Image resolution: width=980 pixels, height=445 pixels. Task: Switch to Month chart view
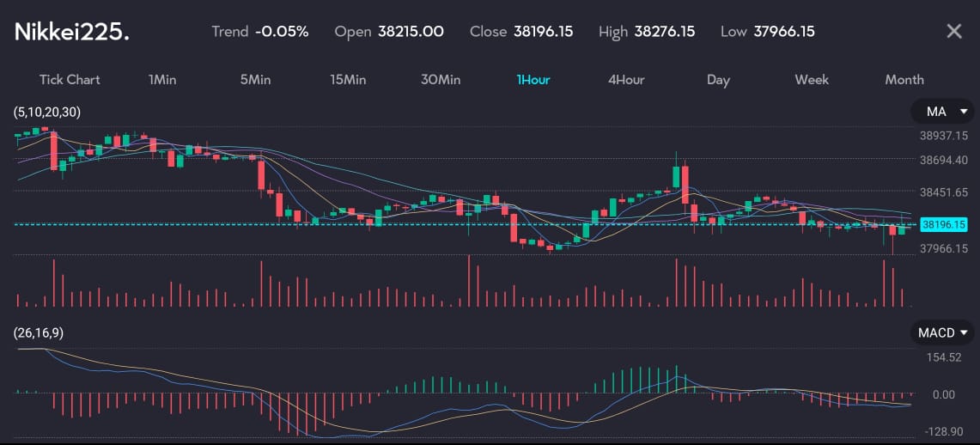(x=904, y=80)
